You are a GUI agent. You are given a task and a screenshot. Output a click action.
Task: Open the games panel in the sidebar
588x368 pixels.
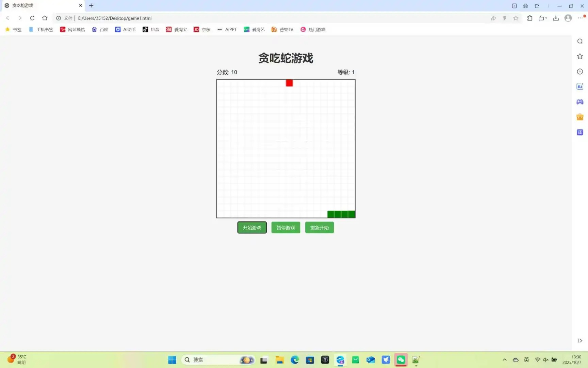coord(579,102)
